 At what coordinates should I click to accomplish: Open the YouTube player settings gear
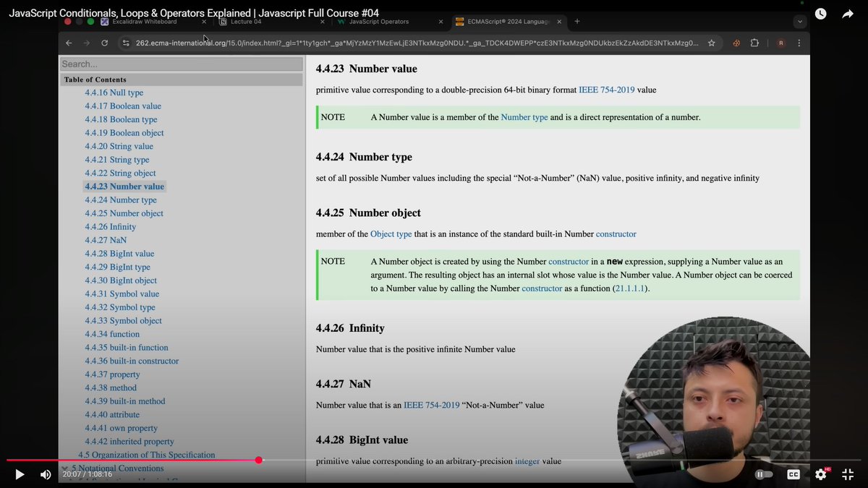[x=820, y=474]
